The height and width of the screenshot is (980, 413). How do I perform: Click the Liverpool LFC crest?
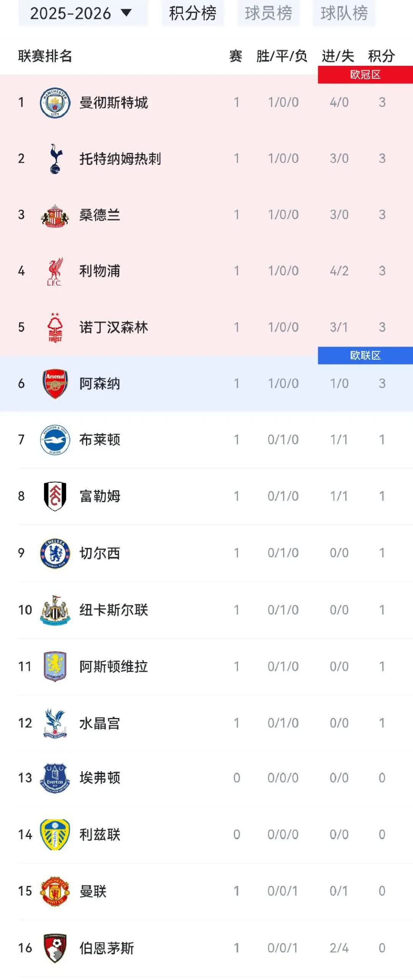(55, 271)
